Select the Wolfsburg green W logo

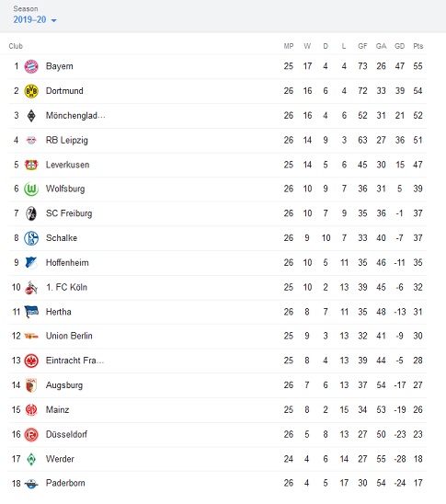click(31, 189)
